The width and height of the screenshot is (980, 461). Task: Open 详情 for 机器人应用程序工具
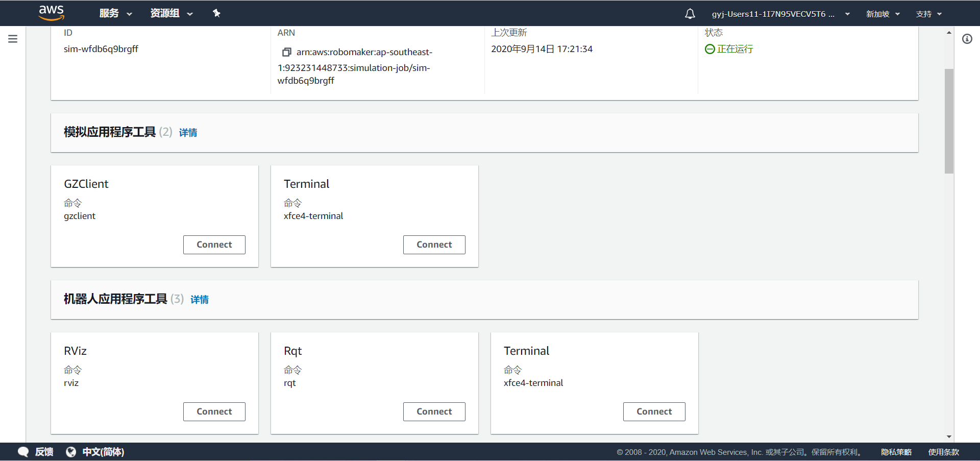(200, 300)
